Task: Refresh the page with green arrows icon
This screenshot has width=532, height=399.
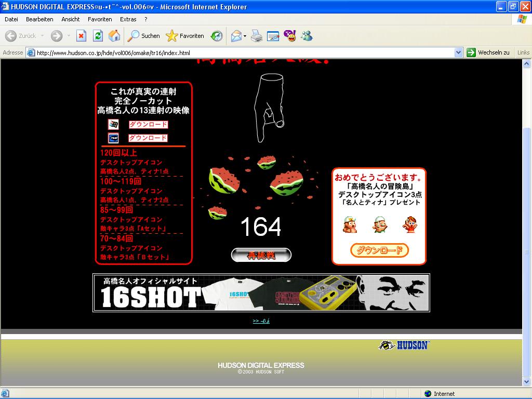Action: point(98,36)
